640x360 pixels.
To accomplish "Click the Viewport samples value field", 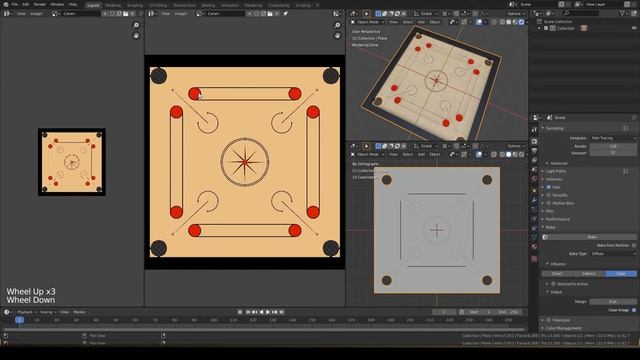I will click(613, 153).
